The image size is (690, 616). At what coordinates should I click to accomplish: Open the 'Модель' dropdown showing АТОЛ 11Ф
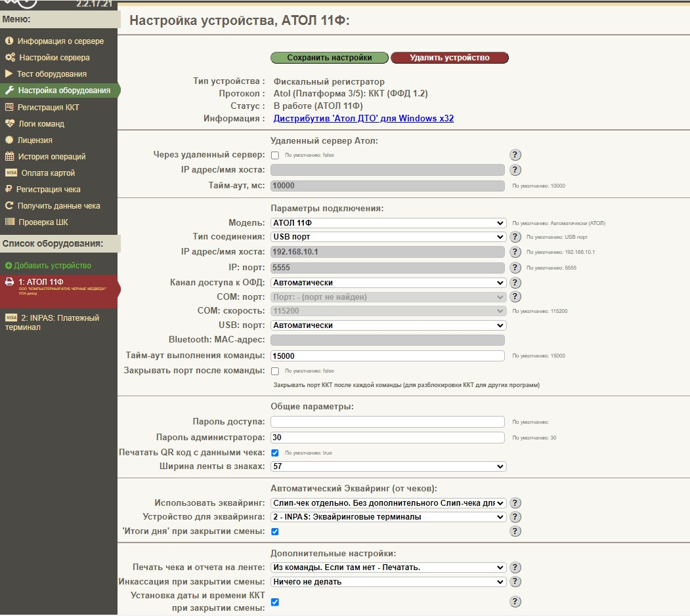(x=388, y=223)
